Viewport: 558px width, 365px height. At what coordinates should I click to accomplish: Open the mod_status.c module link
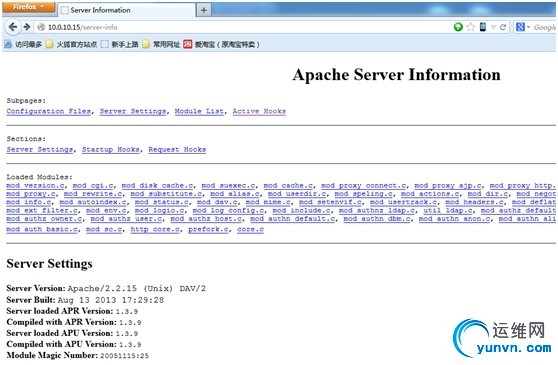tap(162, 202)
